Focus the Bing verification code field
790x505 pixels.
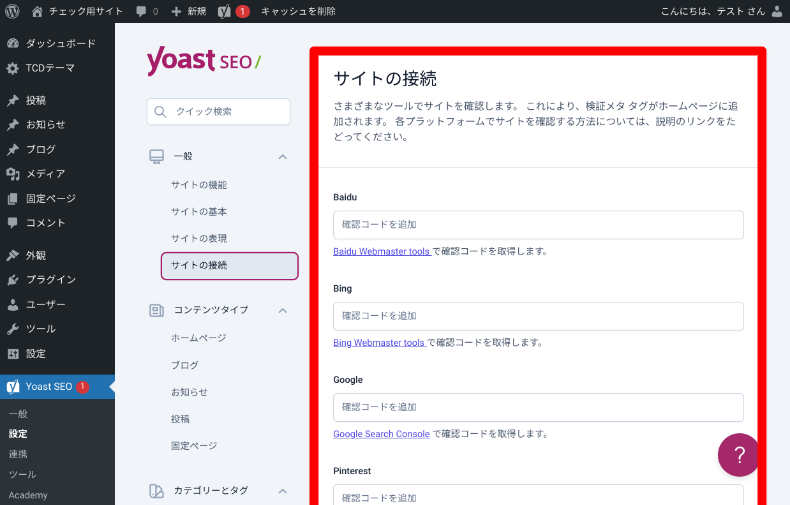click(538, 316)
